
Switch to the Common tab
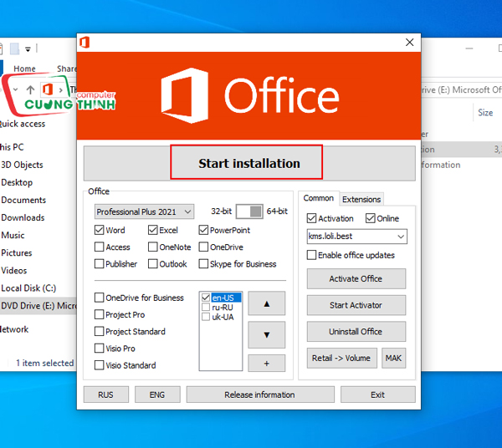tap(319, 198)
